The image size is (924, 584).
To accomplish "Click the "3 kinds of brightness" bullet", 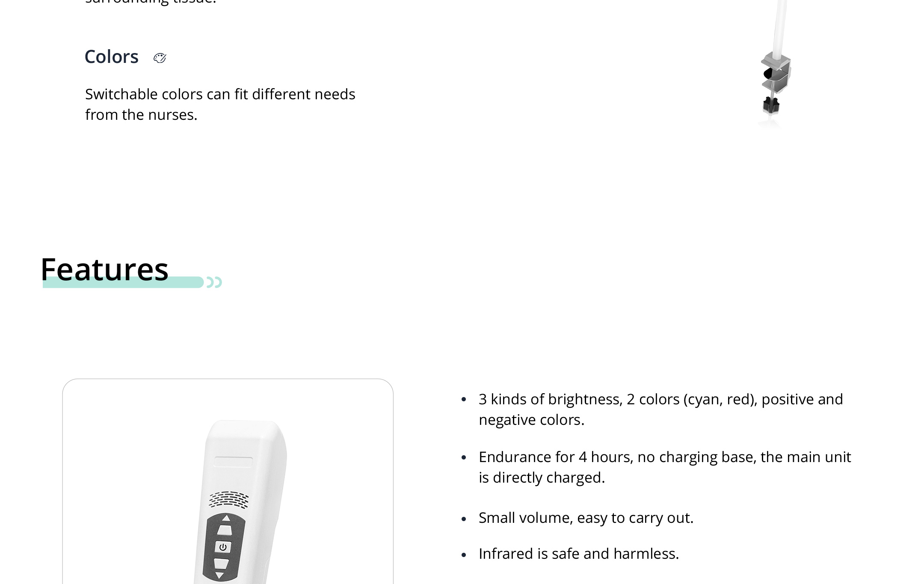I will tap(660, 409).
